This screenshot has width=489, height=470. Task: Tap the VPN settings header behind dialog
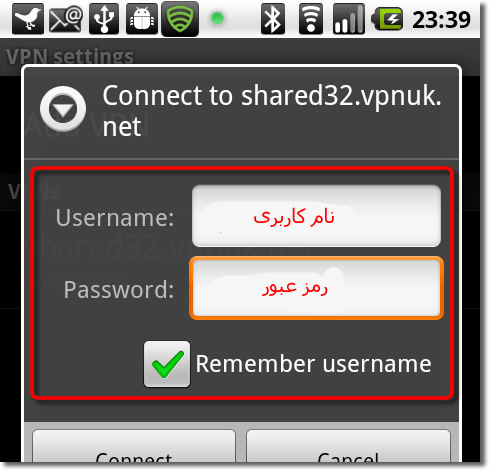(70, 55)
